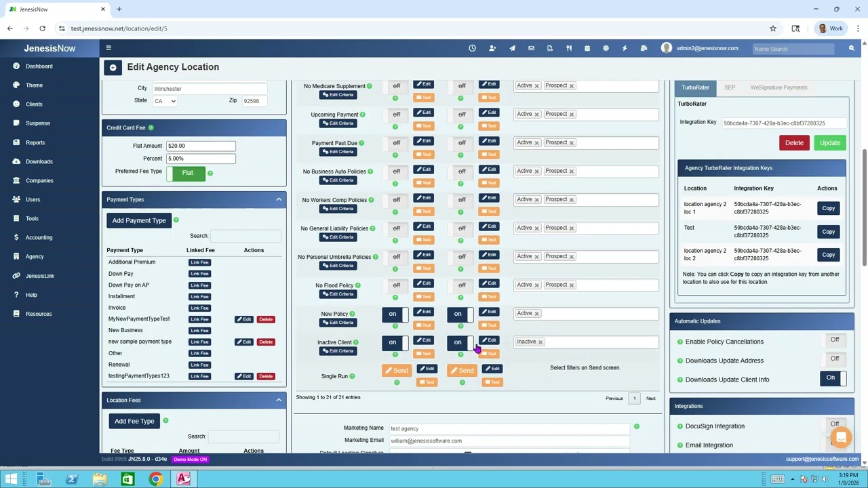Click info icon beside Enable Policy Cancellations
Screen dimensions: 868x488
680,342
